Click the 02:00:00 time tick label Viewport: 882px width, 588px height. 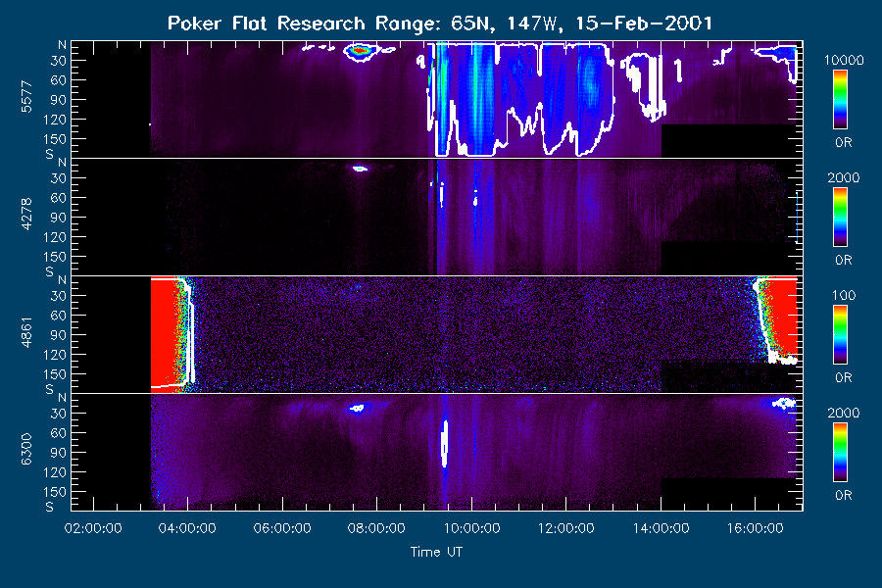pyautogui.click(x=93, y=528)
